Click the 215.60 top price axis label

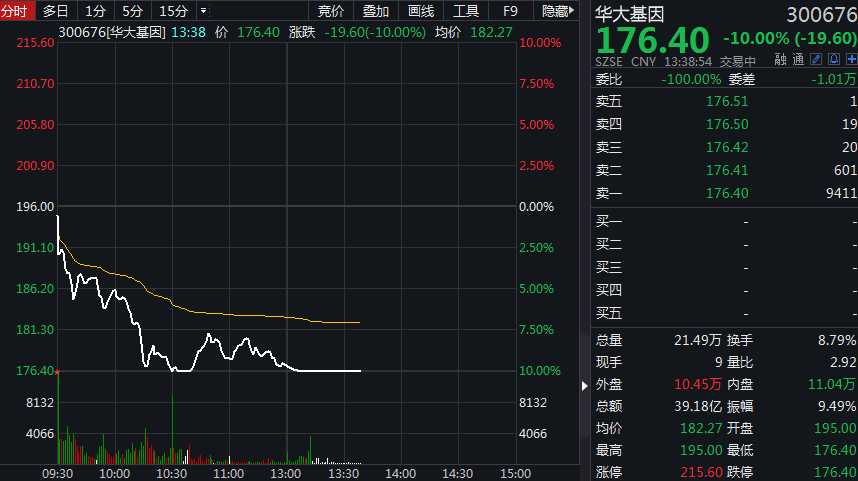point(36,43)
